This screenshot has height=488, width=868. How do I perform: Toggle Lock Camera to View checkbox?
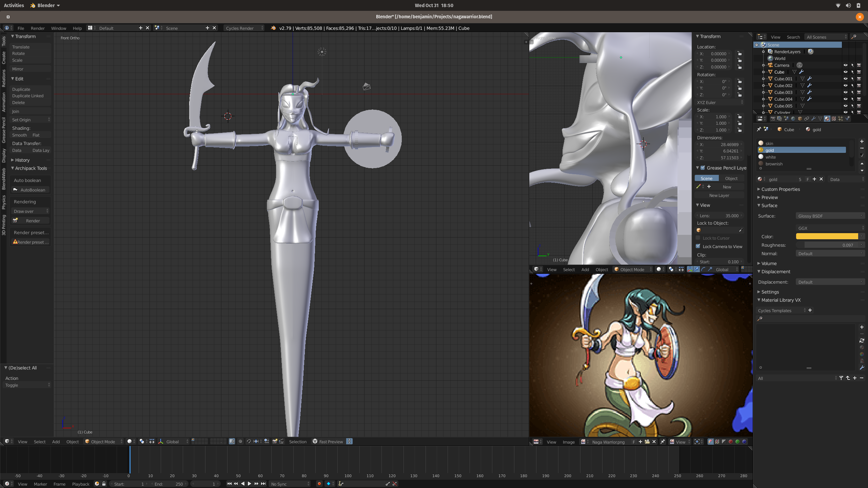698,246
